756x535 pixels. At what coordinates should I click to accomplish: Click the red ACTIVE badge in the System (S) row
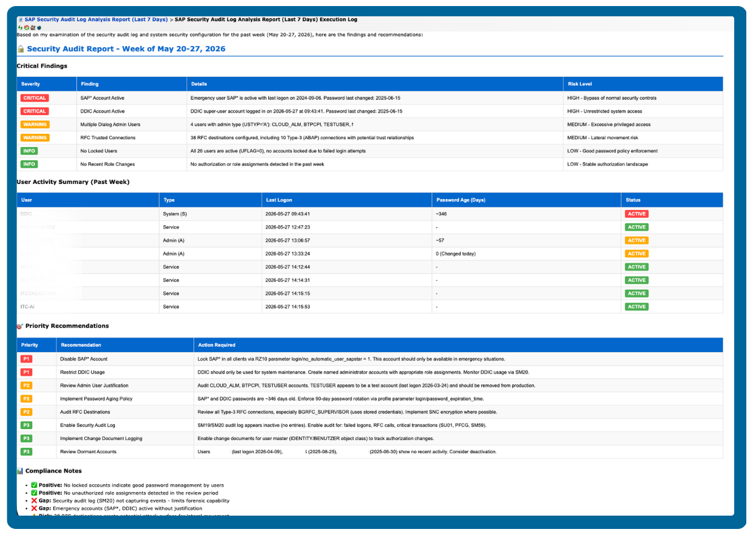click(636, 214)
